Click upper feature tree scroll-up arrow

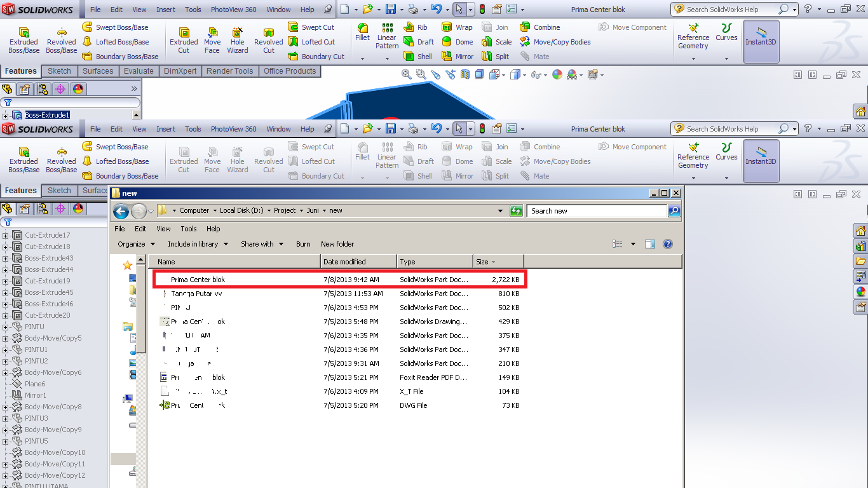pos(137,115)
